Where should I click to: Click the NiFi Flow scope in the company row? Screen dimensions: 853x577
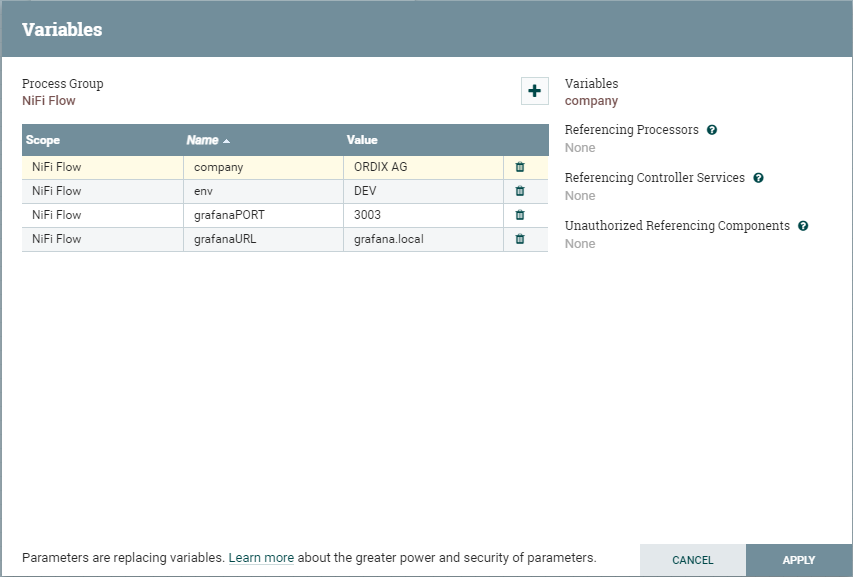pos(103,167)
